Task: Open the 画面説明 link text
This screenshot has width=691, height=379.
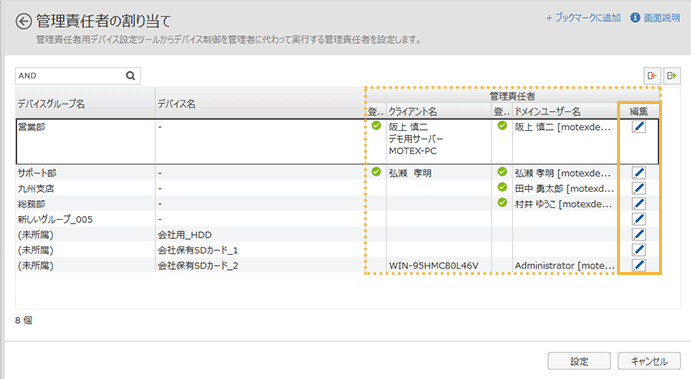Action: (x=661, y=18)
